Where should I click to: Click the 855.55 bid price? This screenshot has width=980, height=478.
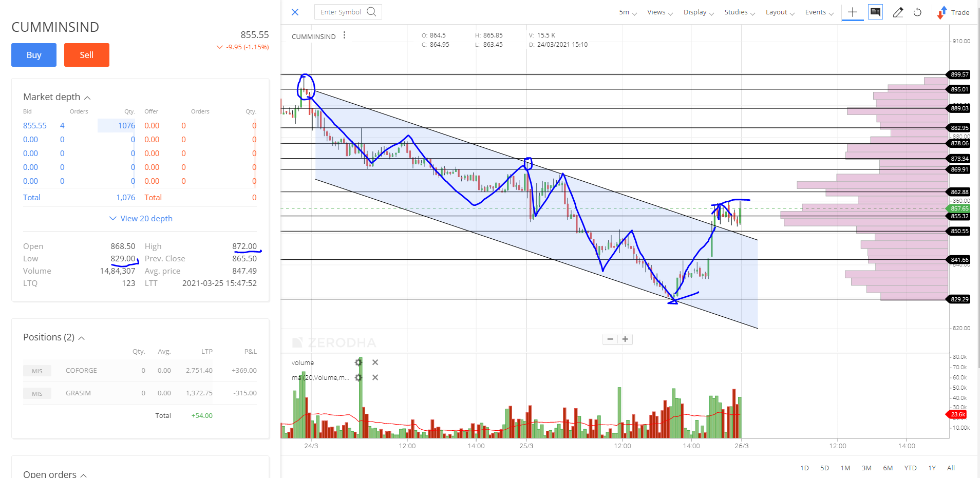[35, 126]
